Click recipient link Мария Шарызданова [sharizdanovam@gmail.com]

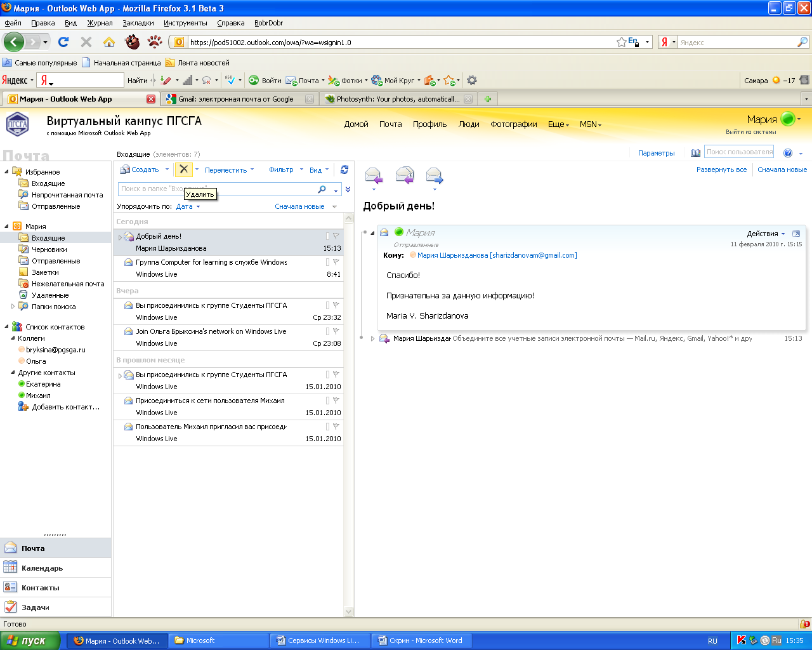click(x=497, y=255)
